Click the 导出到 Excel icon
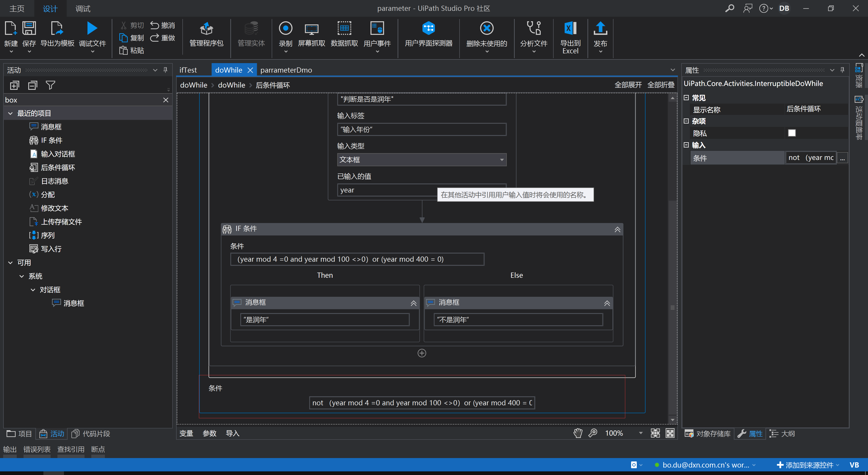This screenshot has width=868, height=475. (570, 35)
